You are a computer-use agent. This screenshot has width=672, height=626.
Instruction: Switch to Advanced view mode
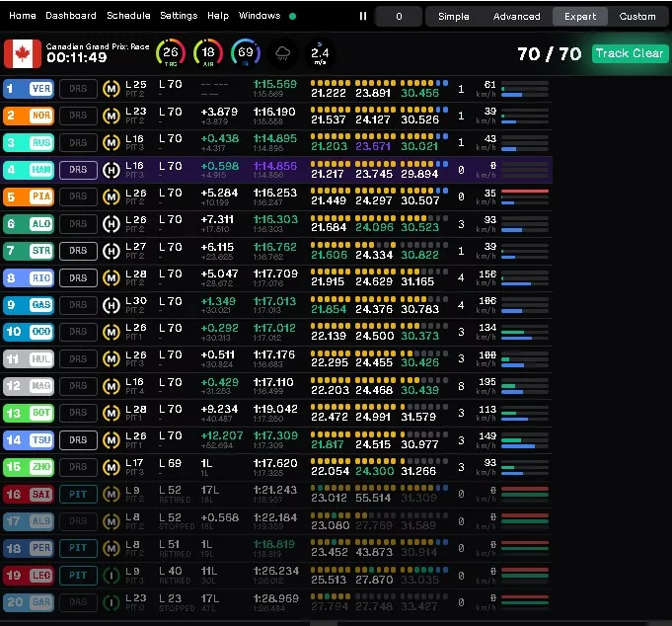[516, 17]
